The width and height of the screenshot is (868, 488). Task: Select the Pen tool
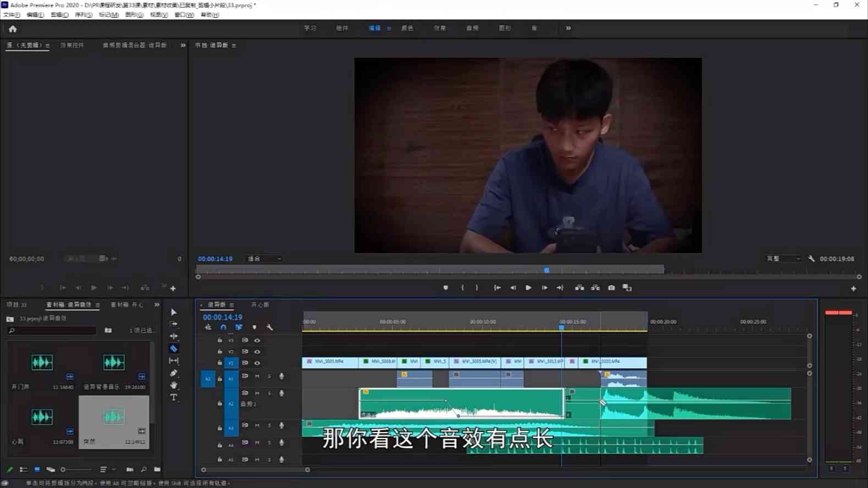click(174, 373)
